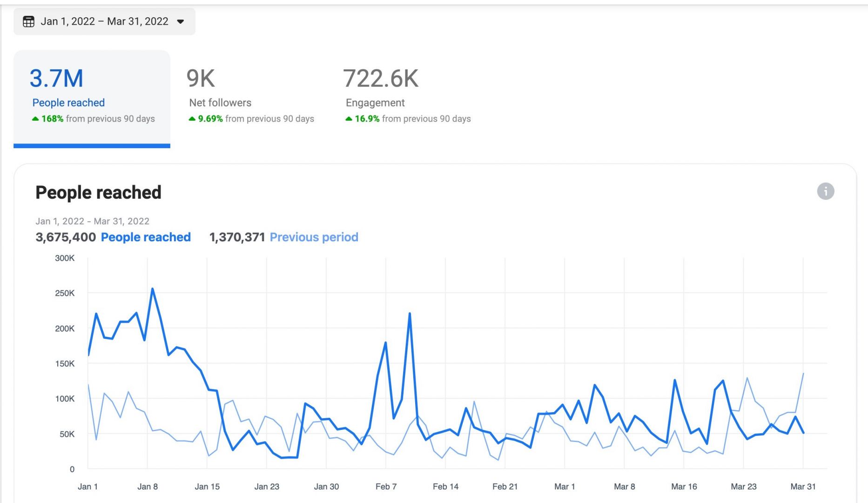
Task: Toggle the People reached legend series
Action: click(x=146, y=237)
